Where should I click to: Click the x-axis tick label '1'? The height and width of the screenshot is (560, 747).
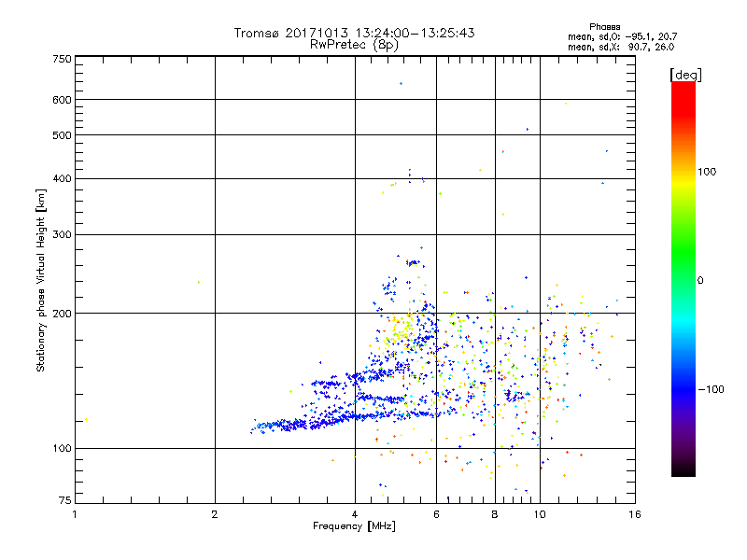(75, 514)
